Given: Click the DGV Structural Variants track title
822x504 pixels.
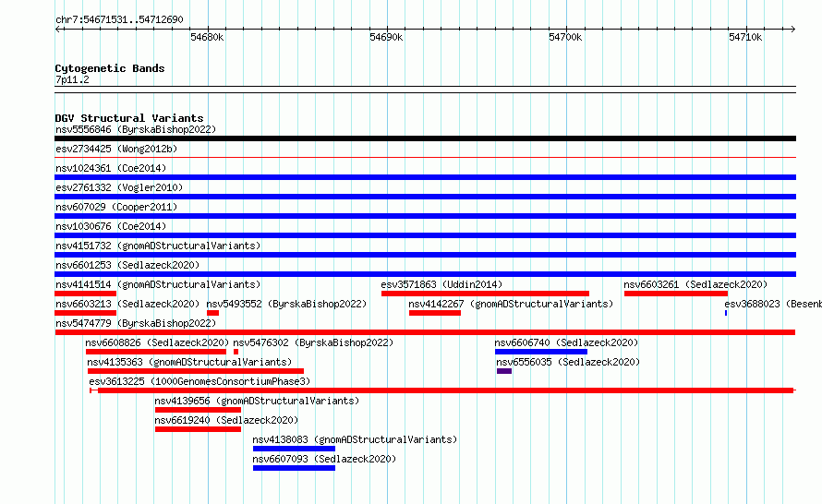Looking at the screenshot, I should (129, 118).
